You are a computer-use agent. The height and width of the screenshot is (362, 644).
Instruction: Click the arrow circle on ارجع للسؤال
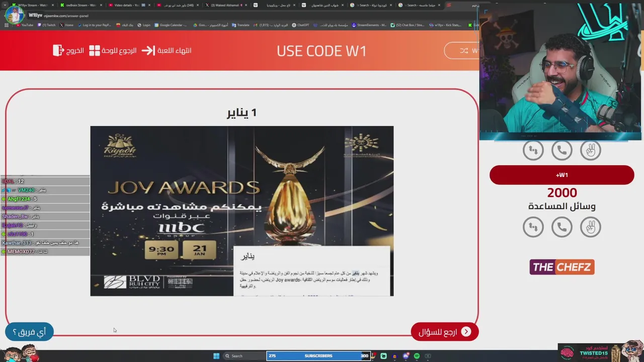tap(466, 331)
